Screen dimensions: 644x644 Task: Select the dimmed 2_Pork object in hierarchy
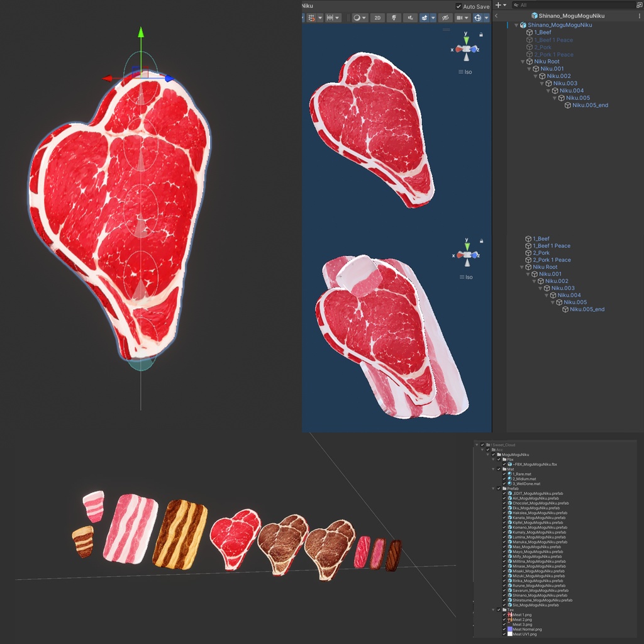point(542,47)
